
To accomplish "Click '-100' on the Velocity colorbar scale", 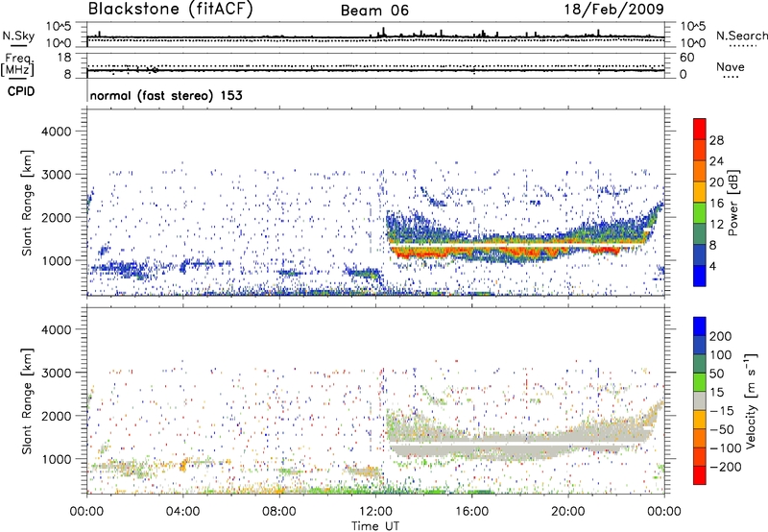I will [x=726, y=448].
